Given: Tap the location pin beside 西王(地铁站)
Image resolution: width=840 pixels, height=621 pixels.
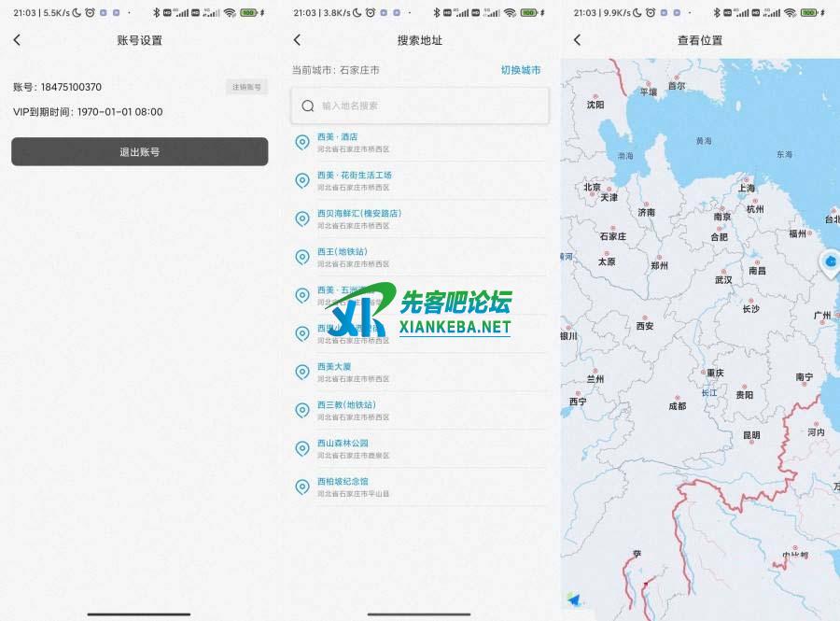Looking at the screenshot, I should click(x=301, y=257).
